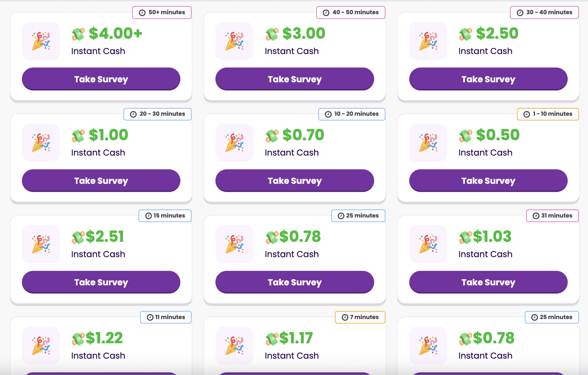Viewport: 588px width, 375px height.
Task: Click the clock icon in the 7 minutes badge
Action: tap(345, 317)
